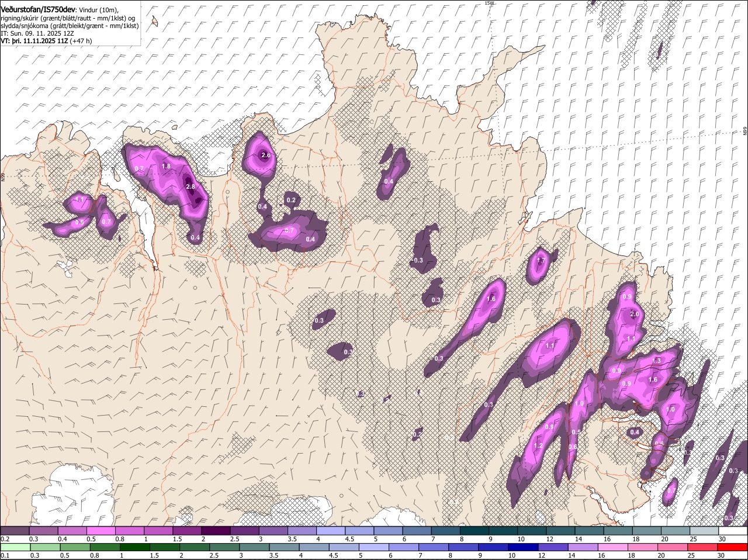Screen dimensions: 748x560
Task: Click the red 30 swatch in the lower legend row
Action: [x=733, y=547]
